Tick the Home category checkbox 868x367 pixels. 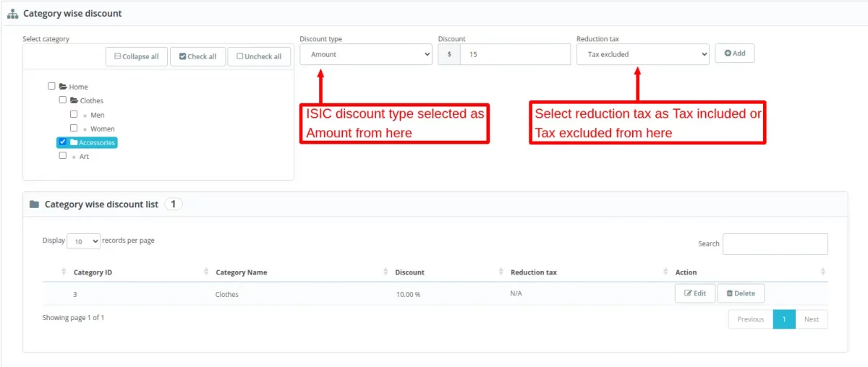coord(51,86)
